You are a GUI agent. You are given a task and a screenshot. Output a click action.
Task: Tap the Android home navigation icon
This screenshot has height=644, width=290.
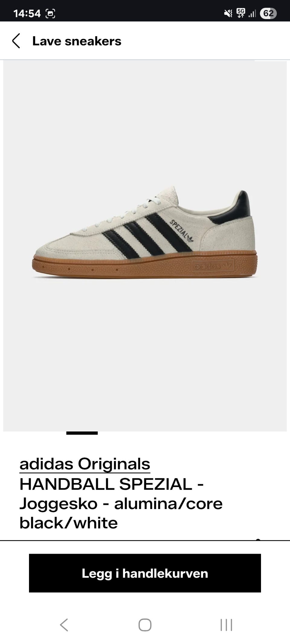[145, 625]
